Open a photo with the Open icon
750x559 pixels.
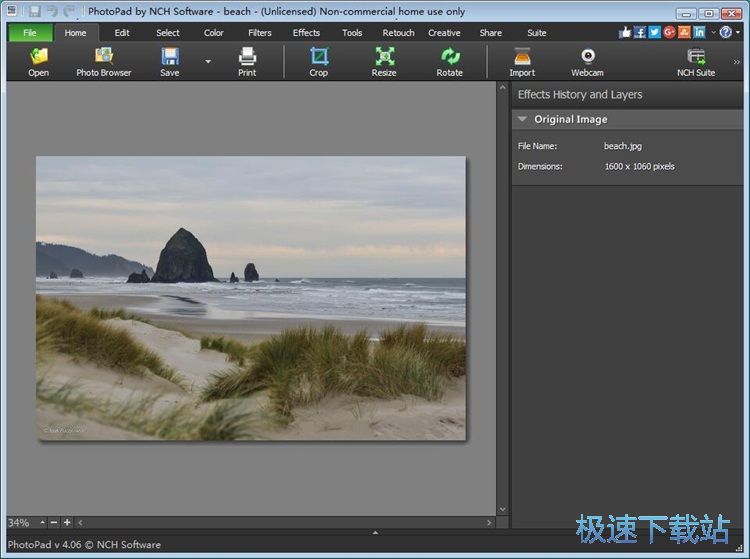38,60
